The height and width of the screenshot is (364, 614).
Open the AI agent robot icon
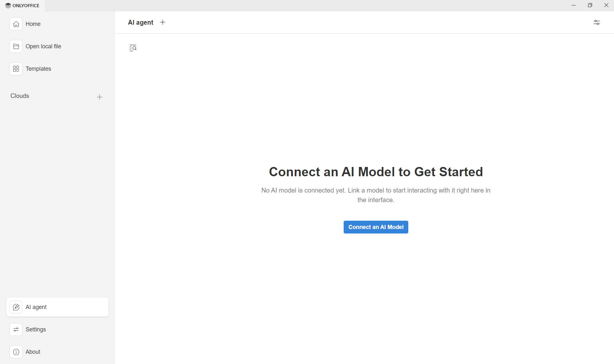pyautogui.click(x=16, y=307)
